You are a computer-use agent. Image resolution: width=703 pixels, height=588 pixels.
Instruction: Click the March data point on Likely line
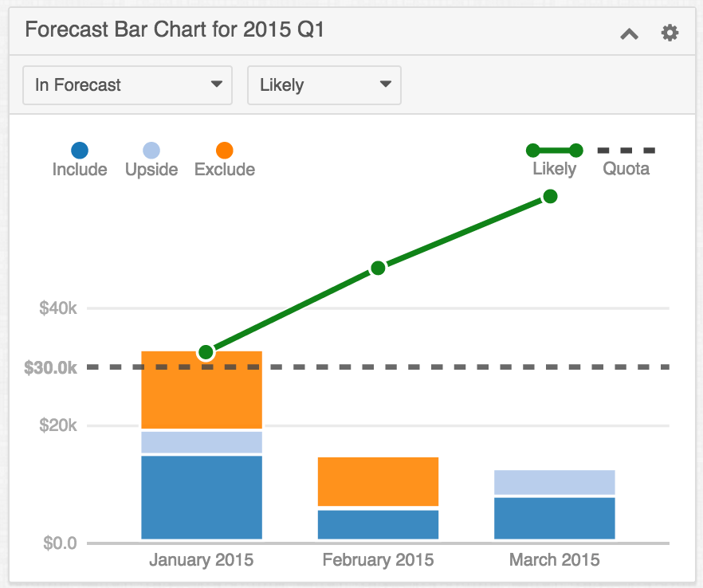[x=551, y=196]
